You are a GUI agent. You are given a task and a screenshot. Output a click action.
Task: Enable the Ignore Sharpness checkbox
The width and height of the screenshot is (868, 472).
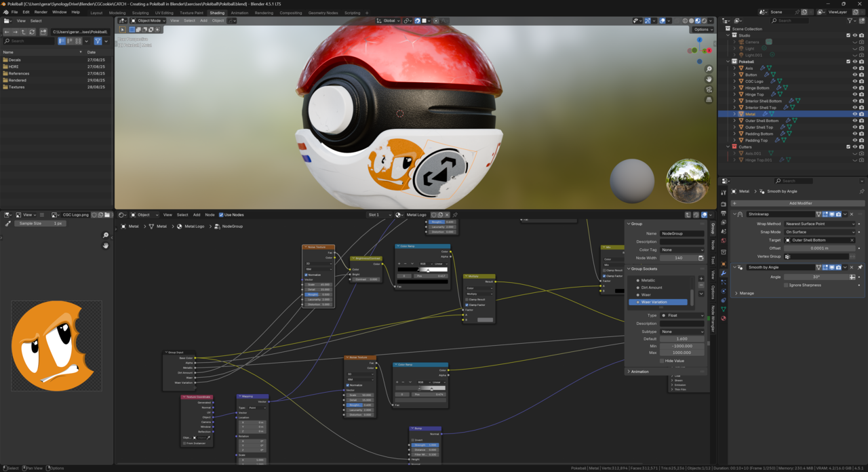click(x=787, y=285)
